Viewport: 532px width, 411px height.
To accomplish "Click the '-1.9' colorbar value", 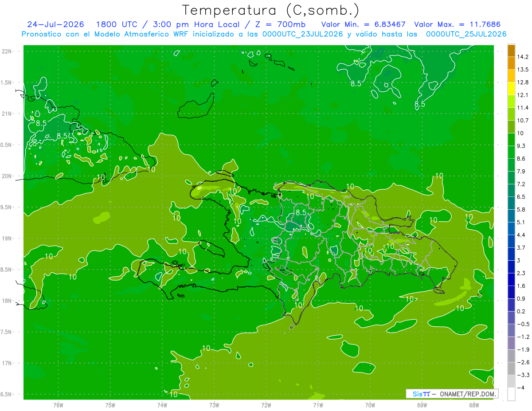I will point(523,349).
